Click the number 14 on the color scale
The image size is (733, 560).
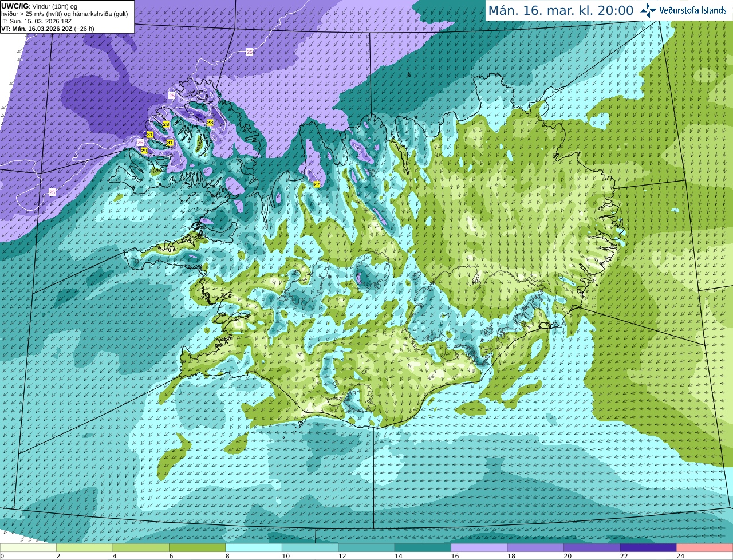click(399, 556)
